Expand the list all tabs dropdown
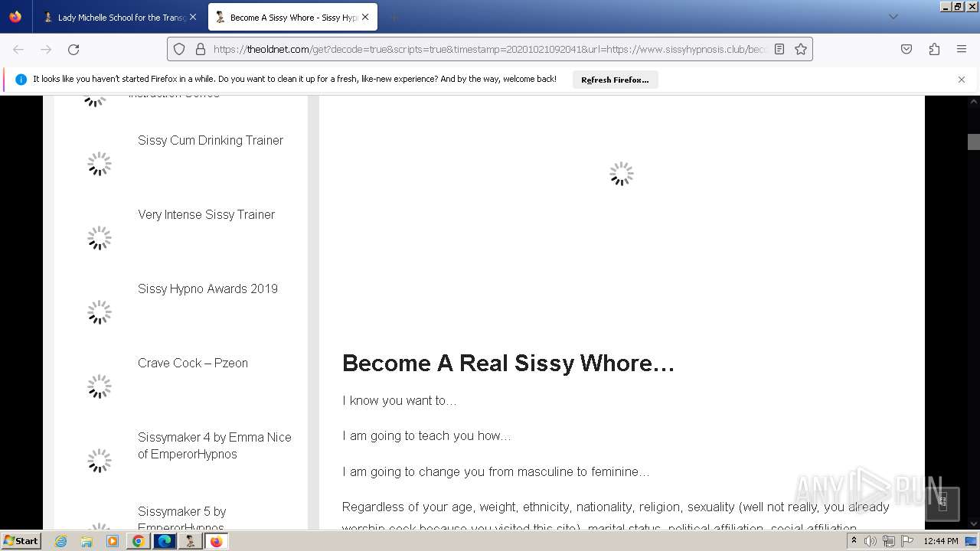The height and width of the screenshot is (551, 980). [x=893, y=17]
